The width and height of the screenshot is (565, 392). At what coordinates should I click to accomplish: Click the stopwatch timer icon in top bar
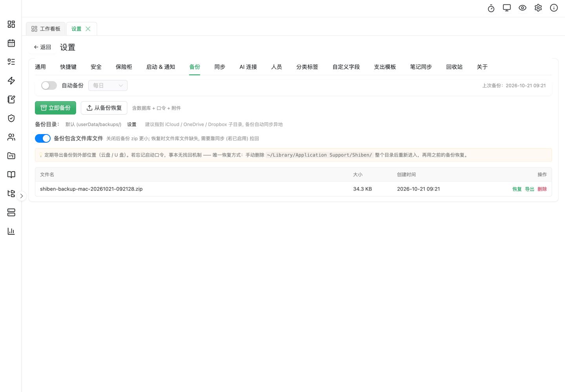[x=491, y=8]
